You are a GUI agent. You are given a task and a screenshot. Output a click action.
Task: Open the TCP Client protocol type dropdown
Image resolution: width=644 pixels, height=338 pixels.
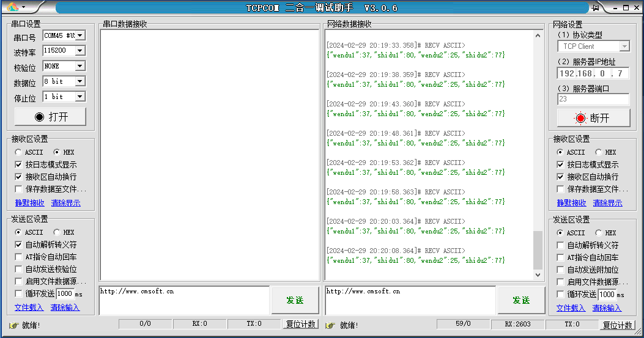click(624, 46)
